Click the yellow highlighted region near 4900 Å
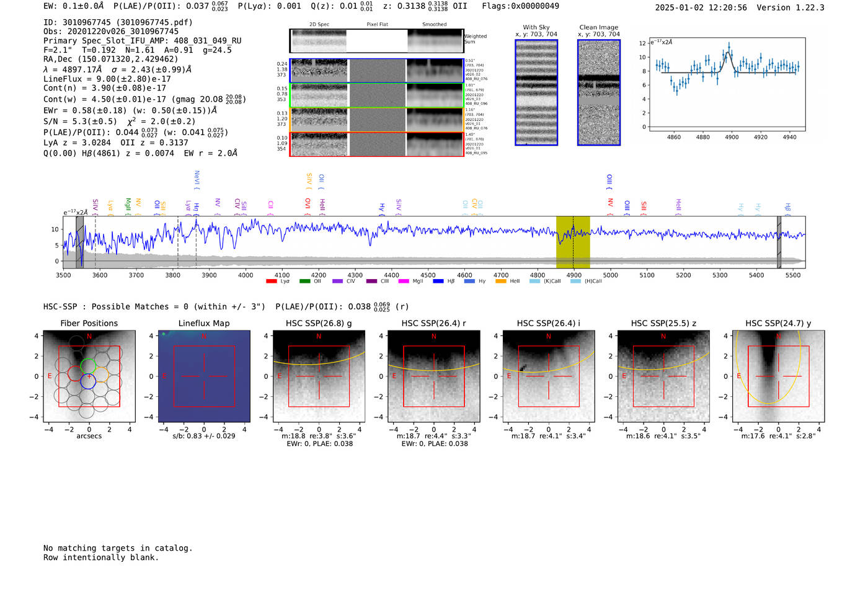This screenshot has height=591, width=868. (573, 242)
